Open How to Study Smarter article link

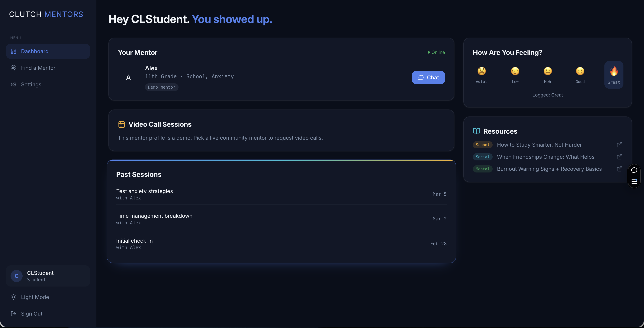tap(539, 145)
